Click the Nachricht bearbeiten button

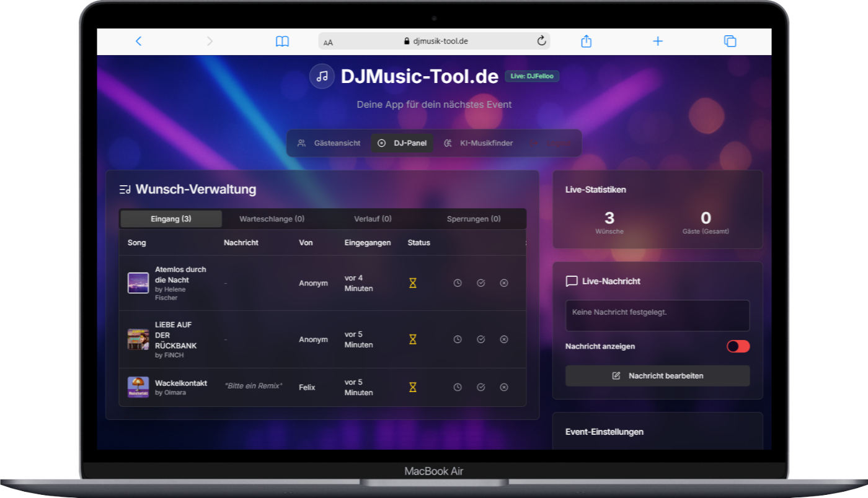[x=657, y=376]
